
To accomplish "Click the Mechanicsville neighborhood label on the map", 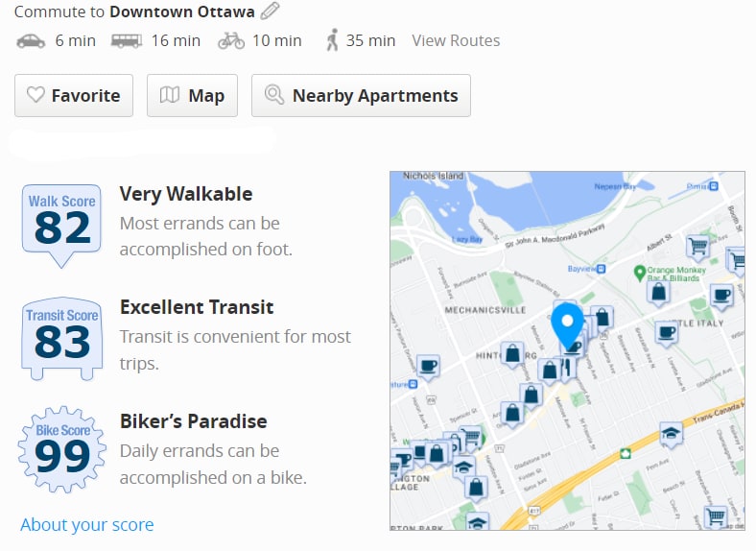I will coord(485,310).
